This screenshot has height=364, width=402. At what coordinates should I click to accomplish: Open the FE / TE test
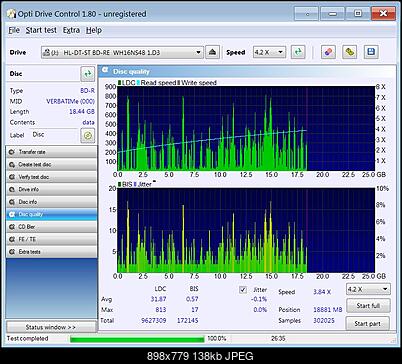click(x=52, y=239)
